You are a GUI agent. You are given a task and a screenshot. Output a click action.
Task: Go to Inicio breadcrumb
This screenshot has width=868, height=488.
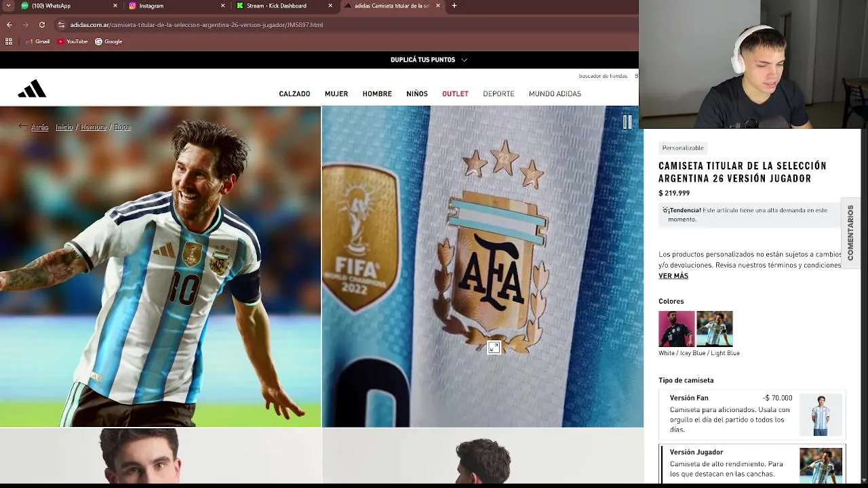tap(64, 127)
